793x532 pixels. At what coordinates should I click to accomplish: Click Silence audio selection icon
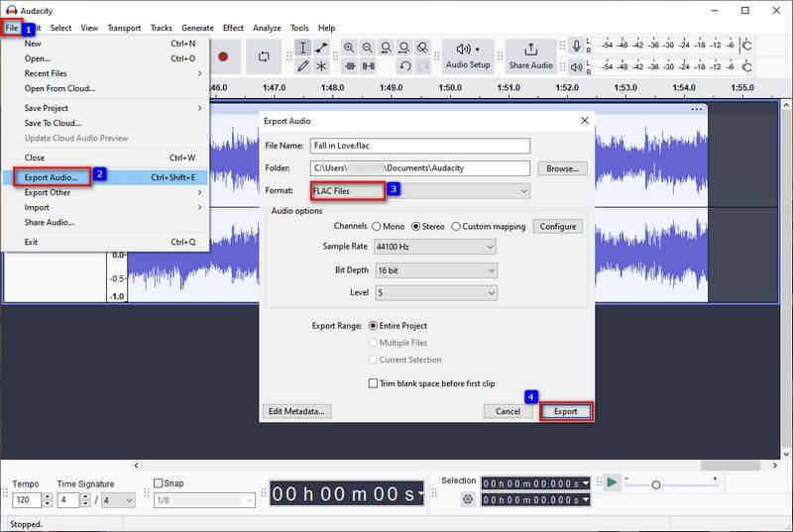tap(368, 65)
